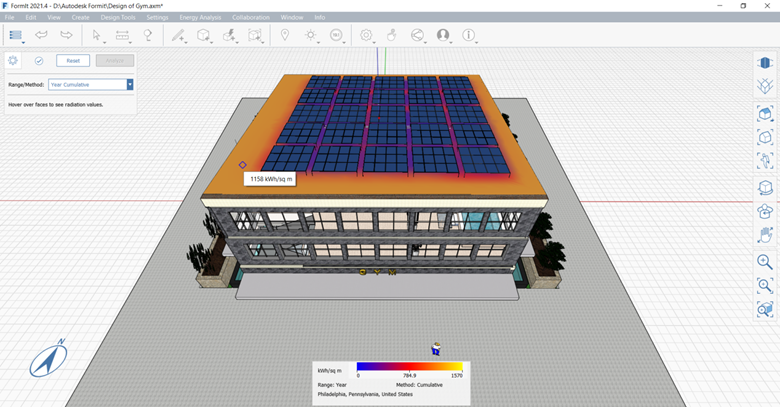This screenshot has height=407, width=780.
Task: Open the Collaboration menu
Action: [251, 17]
